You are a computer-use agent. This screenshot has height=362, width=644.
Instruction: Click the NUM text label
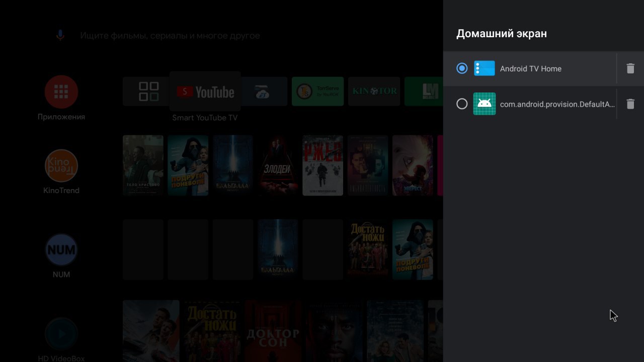61,275
